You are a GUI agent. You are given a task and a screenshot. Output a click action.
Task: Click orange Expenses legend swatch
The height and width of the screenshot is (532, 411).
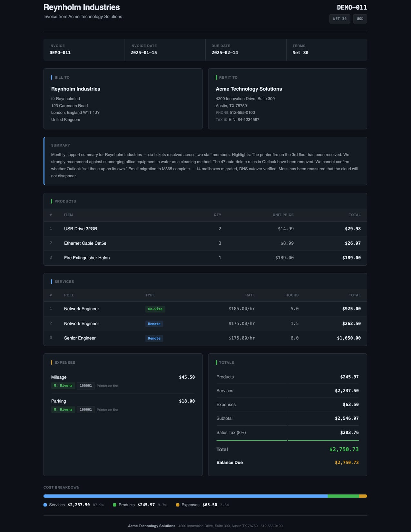click(178, 505)
